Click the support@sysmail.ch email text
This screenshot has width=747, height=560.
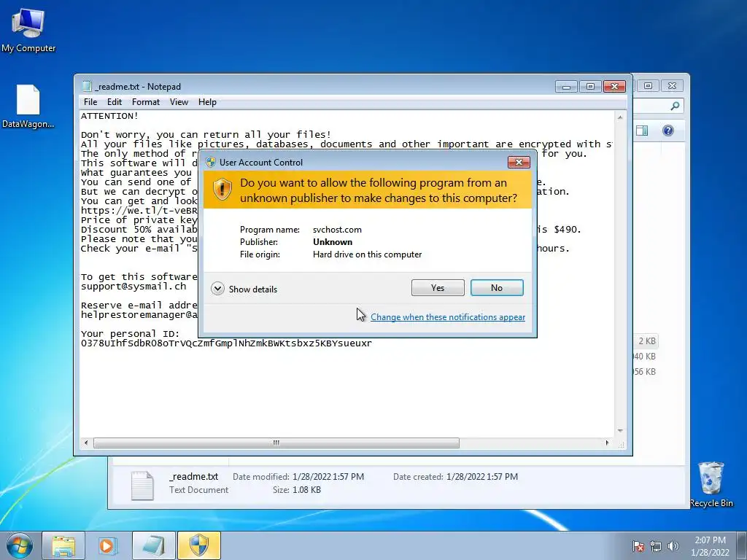coord(133,286)
